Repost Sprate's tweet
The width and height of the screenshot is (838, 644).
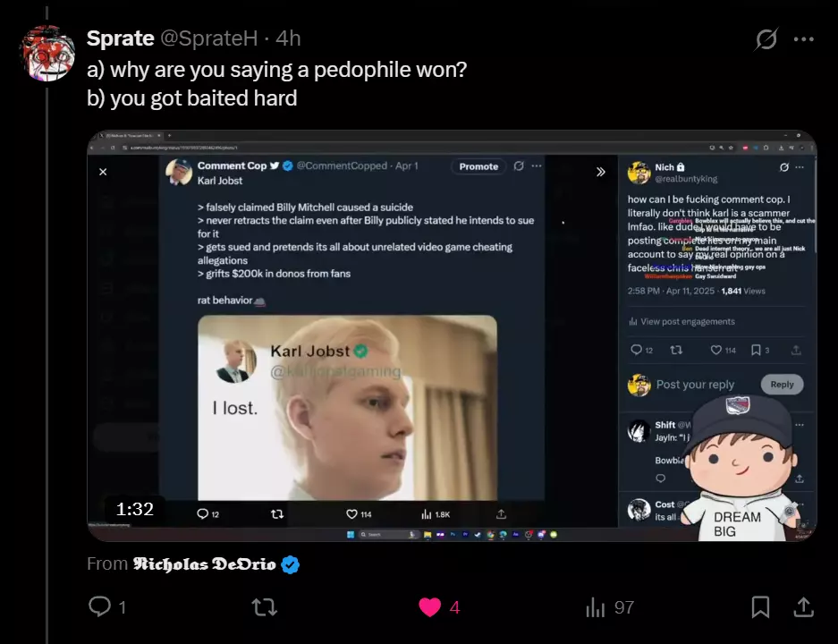[264, 607]
